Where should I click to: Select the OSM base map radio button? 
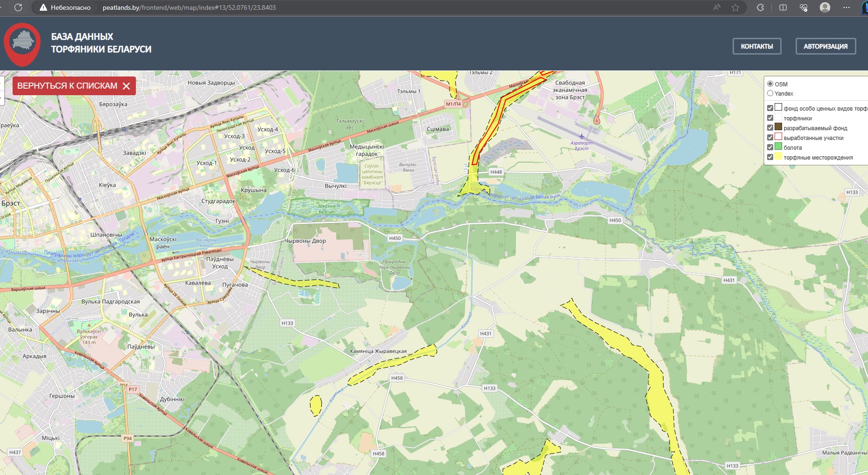tap(770, 84)
